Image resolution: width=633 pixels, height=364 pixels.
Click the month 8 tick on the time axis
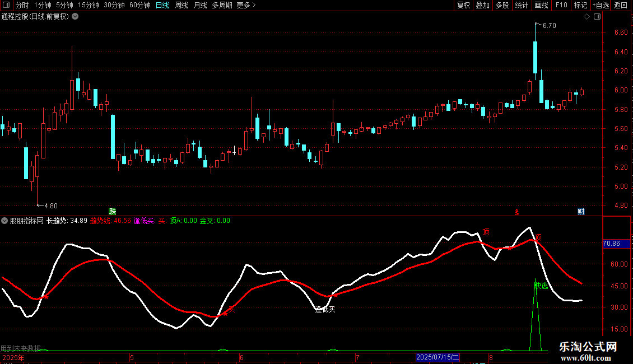(x=491, y=357)
